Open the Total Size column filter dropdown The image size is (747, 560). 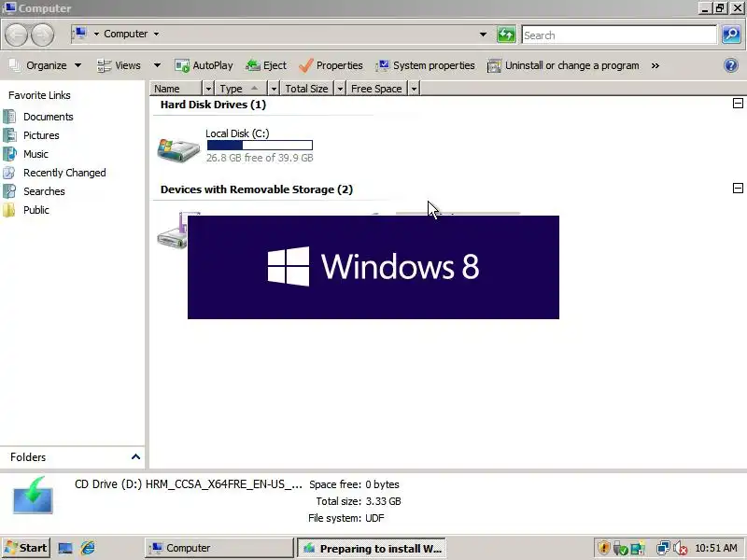click(x=340, y=89)
